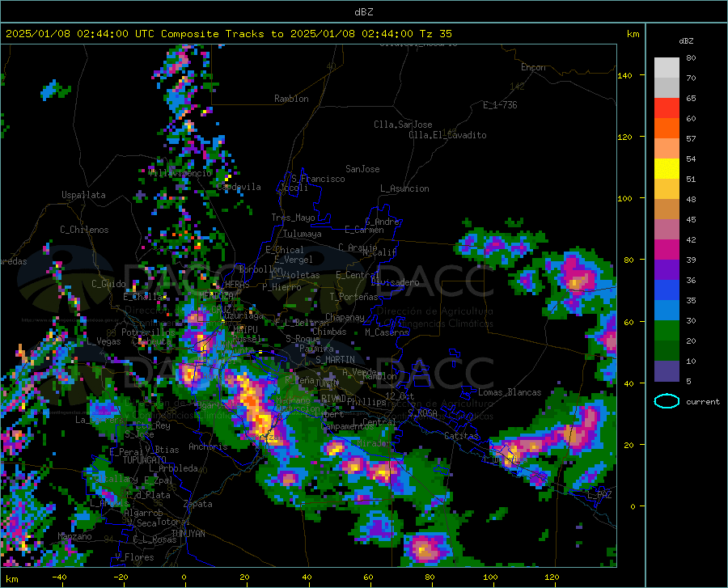Click the 'Catitas' map label

pos(461,436)
